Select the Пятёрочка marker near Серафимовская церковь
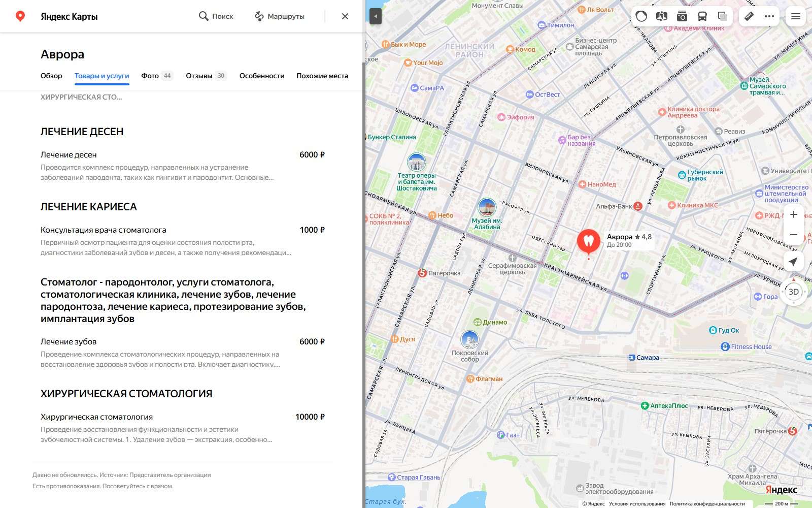Screen dimensions: 812x508 pyautogui.click(x=422, y=273)
